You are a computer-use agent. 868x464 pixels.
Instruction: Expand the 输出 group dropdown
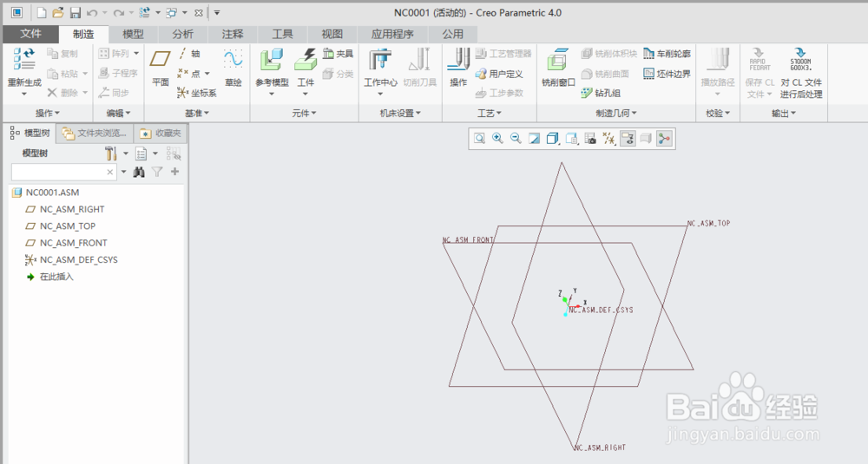(784, 113)
